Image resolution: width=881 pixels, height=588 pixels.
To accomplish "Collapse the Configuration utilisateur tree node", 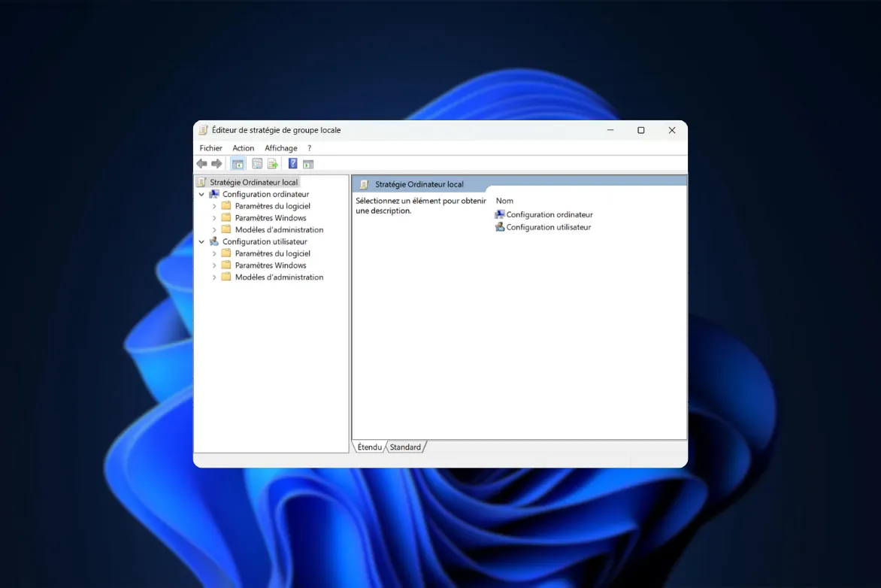I will coord(201,242).
